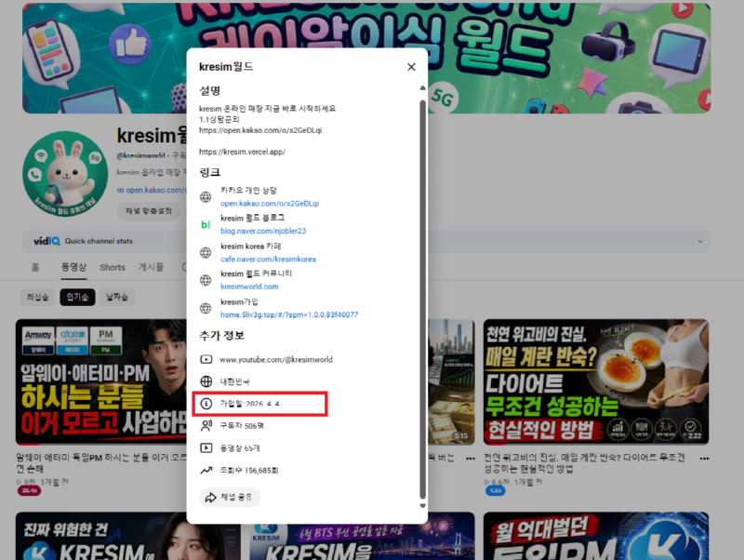Click the 4.5x vidIQ score badge
The height and width of the screenshot is (560, 744).
click(x=496, y=491)
